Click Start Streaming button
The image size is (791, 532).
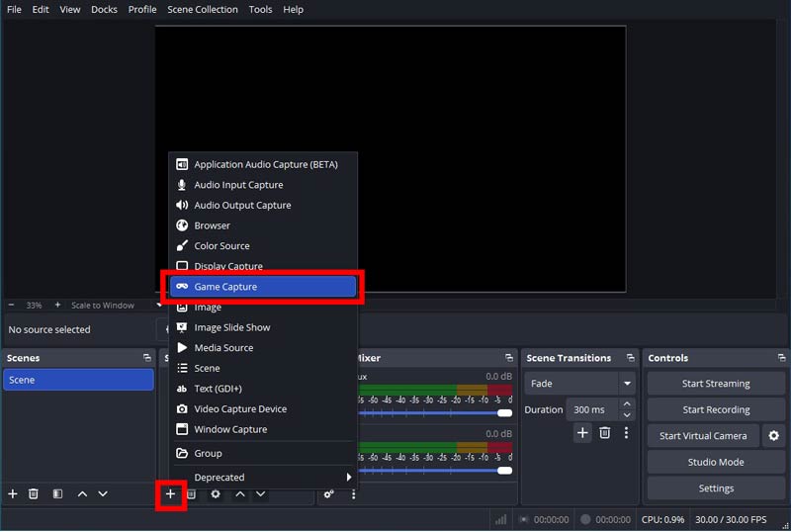715,384
